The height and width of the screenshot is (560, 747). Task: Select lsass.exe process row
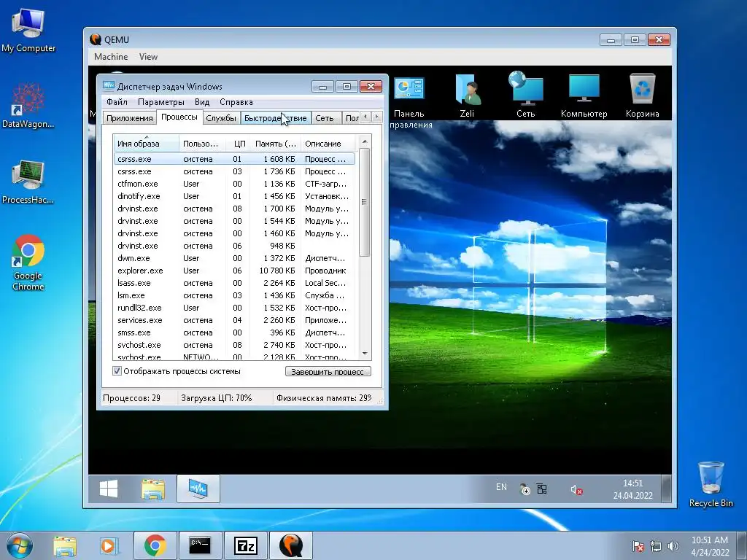234,283
